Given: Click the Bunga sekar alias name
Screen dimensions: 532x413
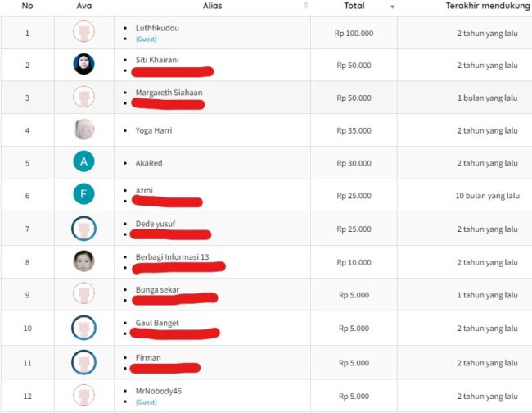Looking at the screenshot, I should 157,290.
